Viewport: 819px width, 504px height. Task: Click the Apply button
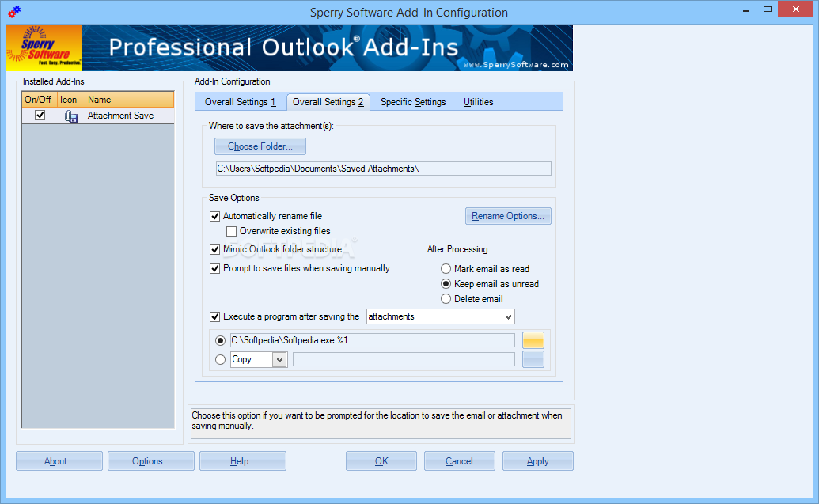coord(538,461)
